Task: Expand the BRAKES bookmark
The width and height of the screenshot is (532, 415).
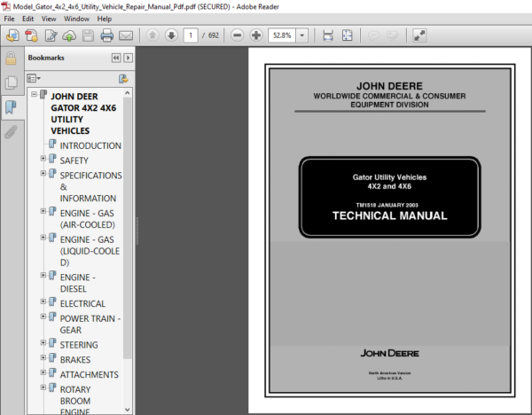Action: coord(43,357)
